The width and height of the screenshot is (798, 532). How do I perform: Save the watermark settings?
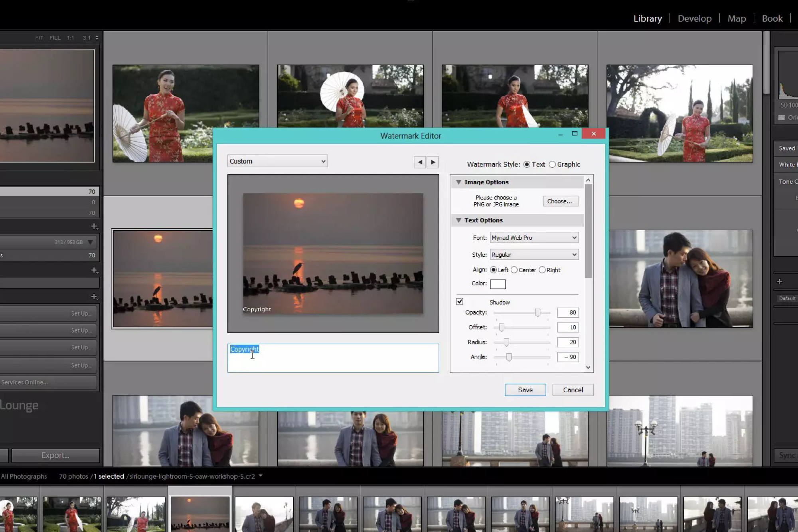pos(525,390)
